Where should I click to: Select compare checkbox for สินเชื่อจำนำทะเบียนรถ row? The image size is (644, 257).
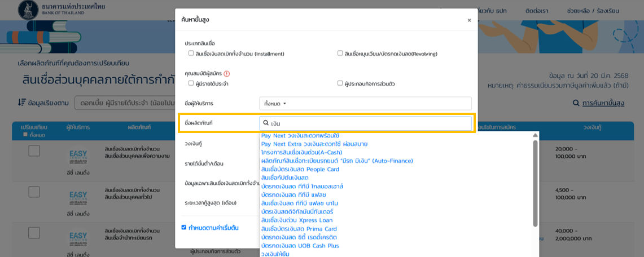pos(34,233)
